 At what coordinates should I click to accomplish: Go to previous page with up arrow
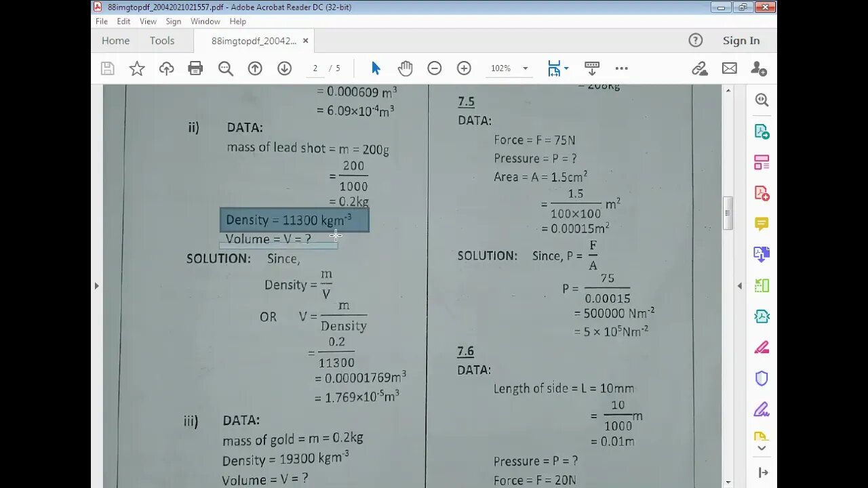255,68
